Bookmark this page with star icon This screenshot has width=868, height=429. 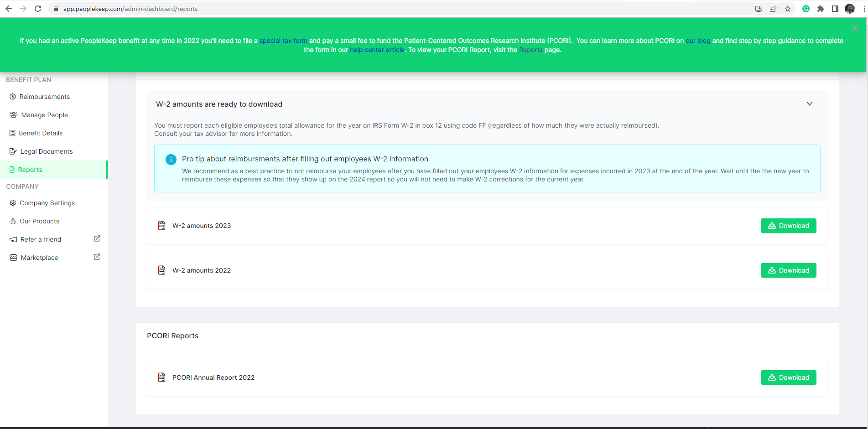(788, 9)
